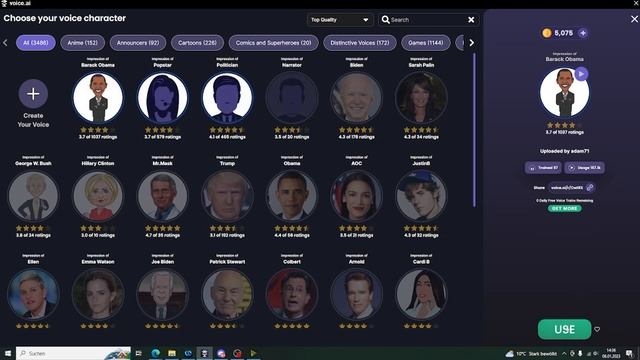640x360 pixels.
Task: Open Task View in the taskbar
Action: (x=139, y=353)
